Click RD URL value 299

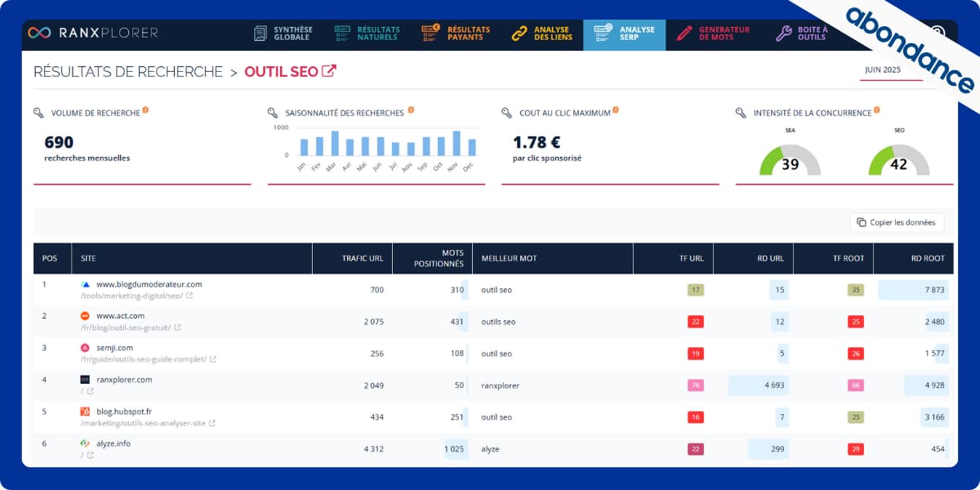pos(777,449)
